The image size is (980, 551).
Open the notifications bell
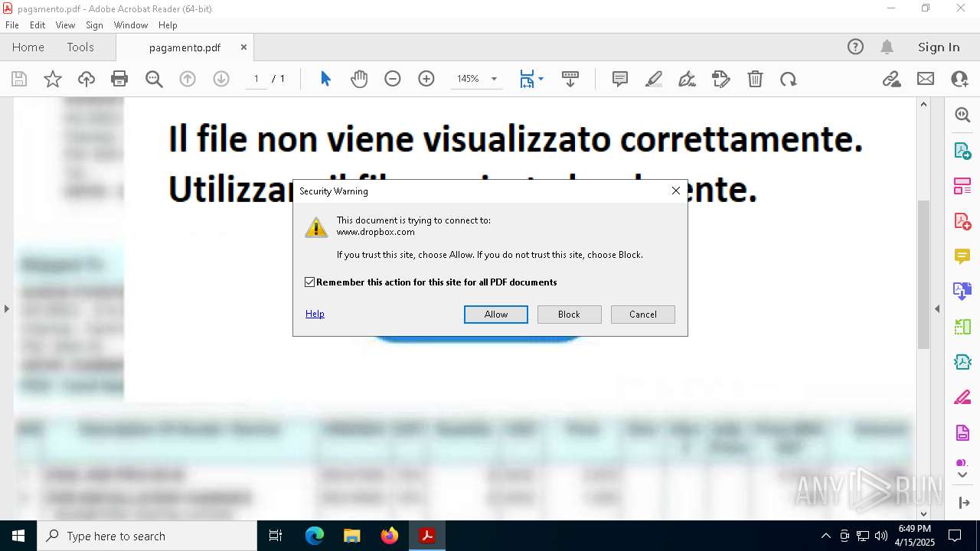point(887,47)
